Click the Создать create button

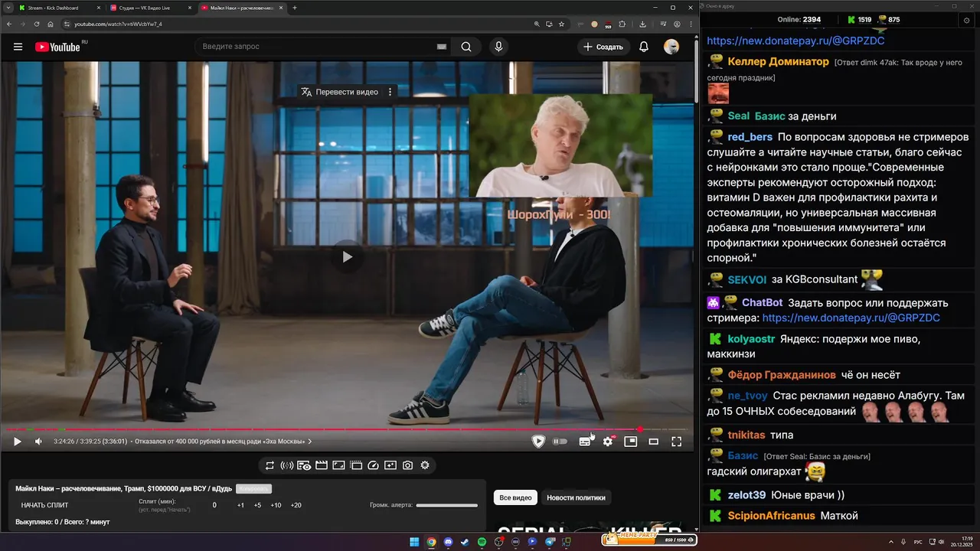[603, 47]
